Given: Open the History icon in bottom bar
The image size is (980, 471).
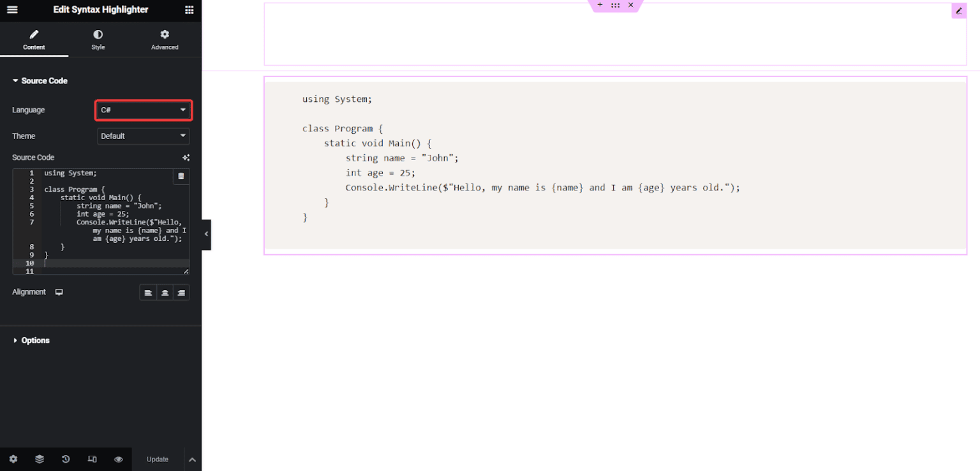Looking at the screenshot, I should [66, 459].
